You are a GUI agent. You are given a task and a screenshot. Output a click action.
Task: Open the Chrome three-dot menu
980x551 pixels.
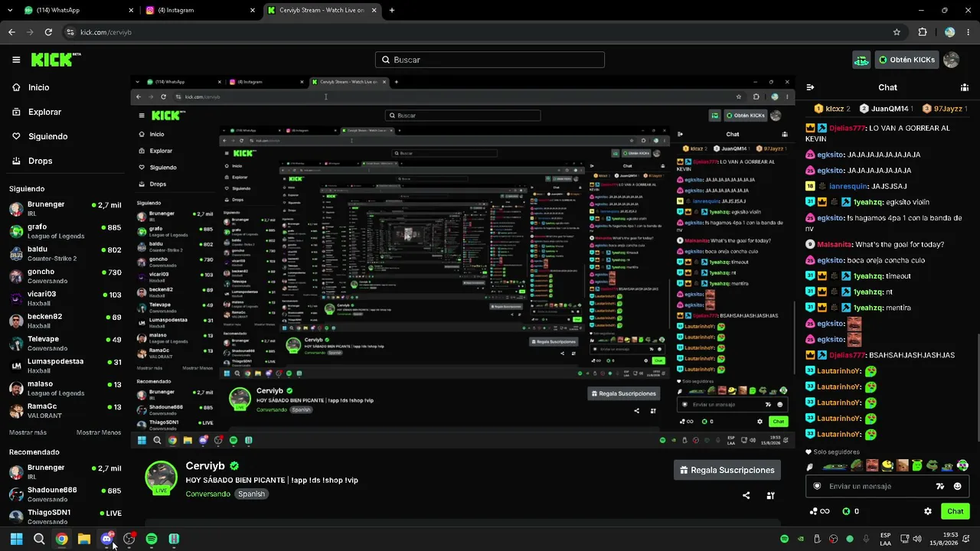click(x=968, y=32)
